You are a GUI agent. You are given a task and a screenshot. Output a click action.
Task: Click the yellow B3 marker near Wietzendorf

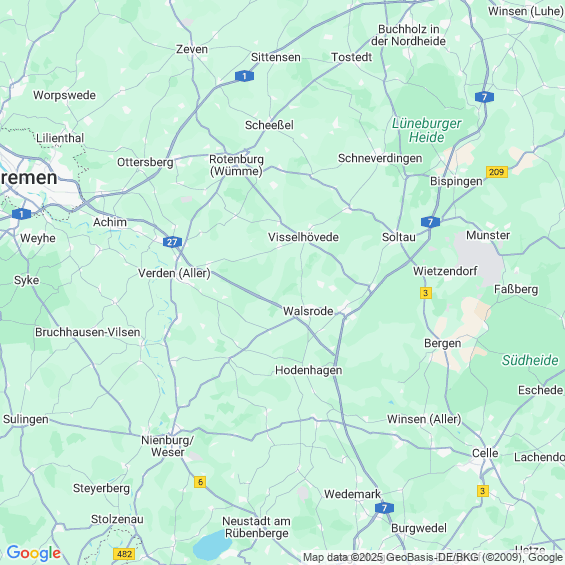426,293
